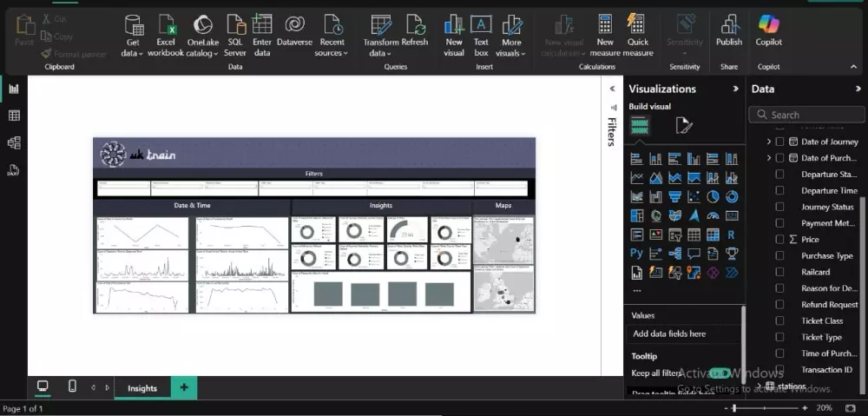This screenshot has height=416, width=868.
Task: Create a Quick measure
Action: tap(638, 36)
